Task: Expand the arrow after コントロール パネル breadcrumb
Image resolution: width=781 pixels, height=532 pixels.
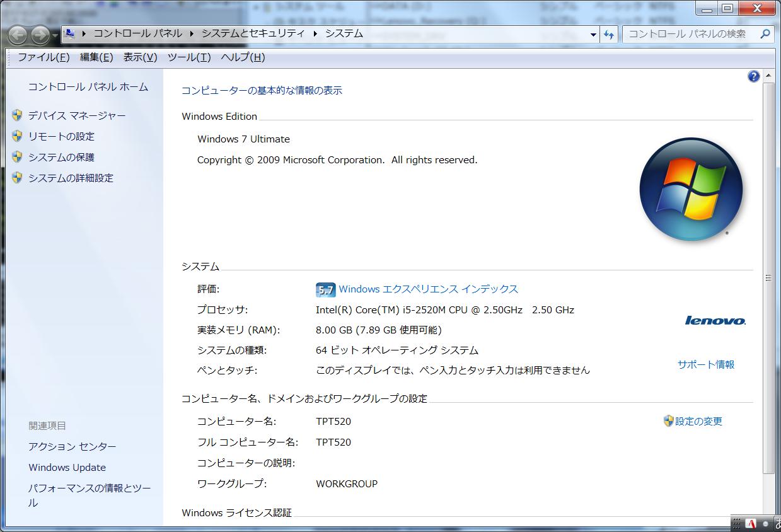Action: pyautogui.click(x=192, y=34)
